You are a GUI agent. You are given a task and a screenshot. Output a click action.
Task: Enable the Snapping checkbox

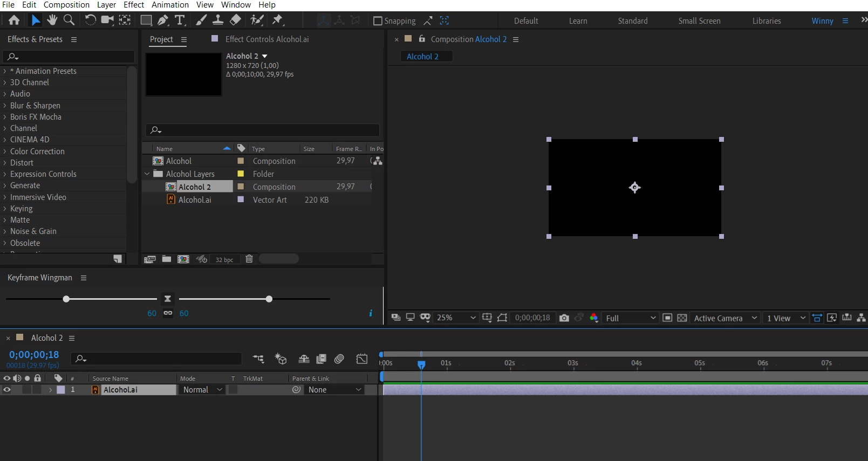tap(378, 20)
